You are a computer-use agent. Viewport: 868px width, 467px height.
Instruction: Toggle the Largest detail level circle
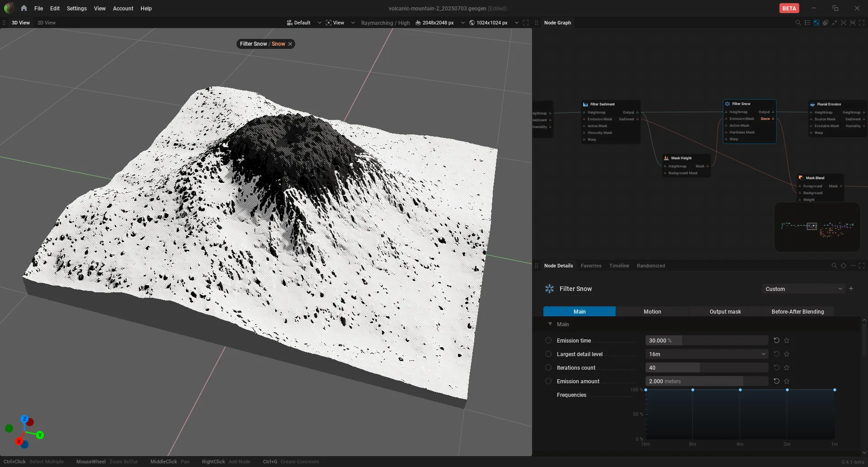tap(548, 354)
